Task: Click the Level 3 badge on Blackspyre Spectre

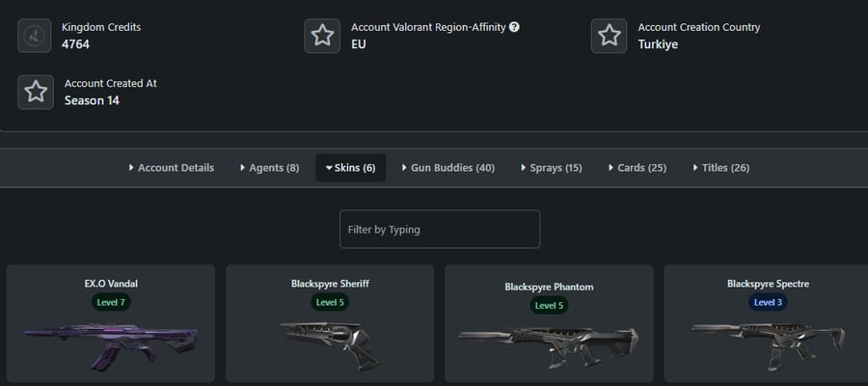Action: point(768,302)
